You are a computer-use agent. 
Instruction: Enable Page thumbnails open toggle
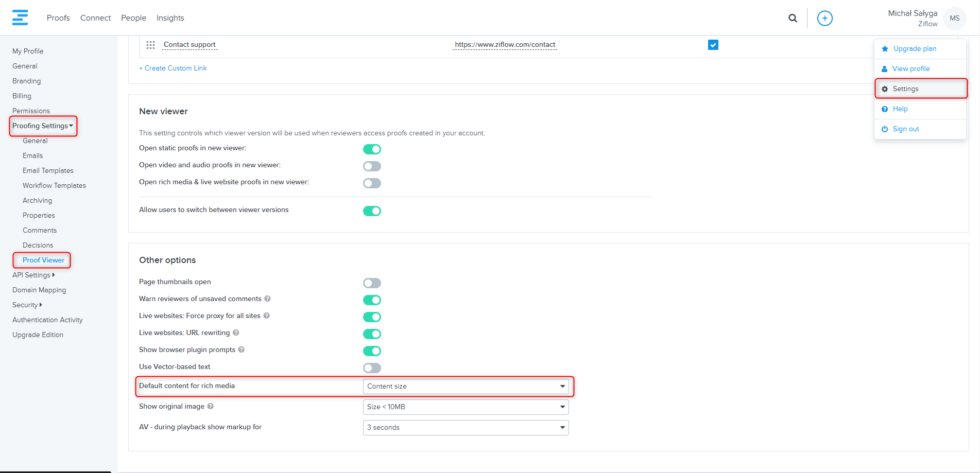(x=372, y=283)
